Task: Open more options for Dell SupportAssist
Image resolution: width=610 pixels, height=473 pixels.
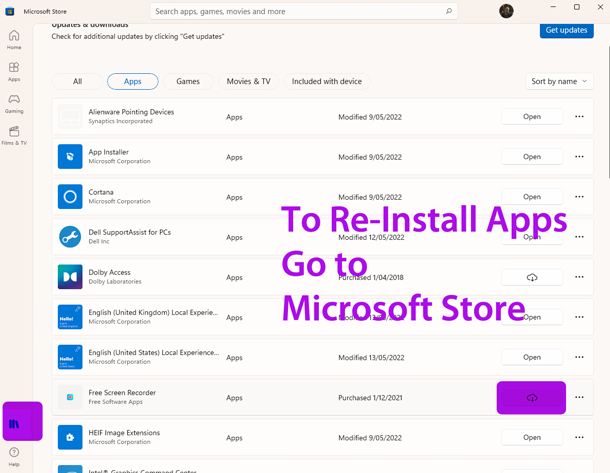Action: pos(579,236)
